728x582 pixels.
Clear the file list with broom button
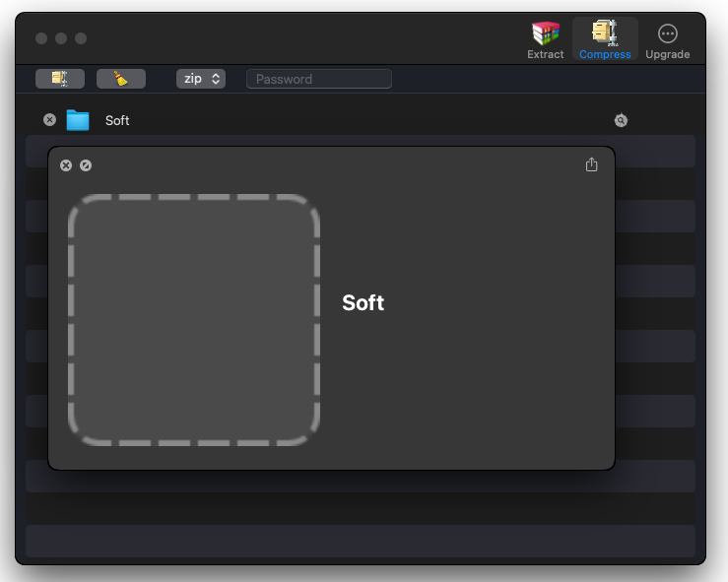click(121, 79)
